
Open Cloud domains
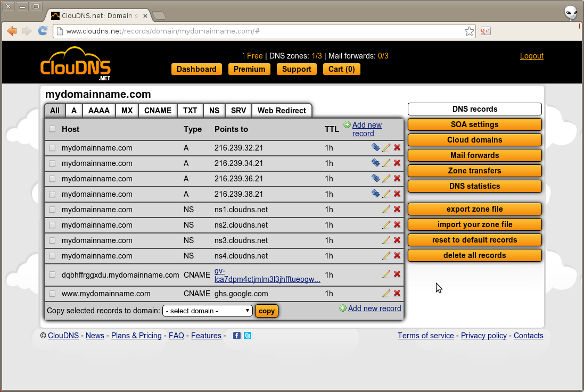(474, 140)
